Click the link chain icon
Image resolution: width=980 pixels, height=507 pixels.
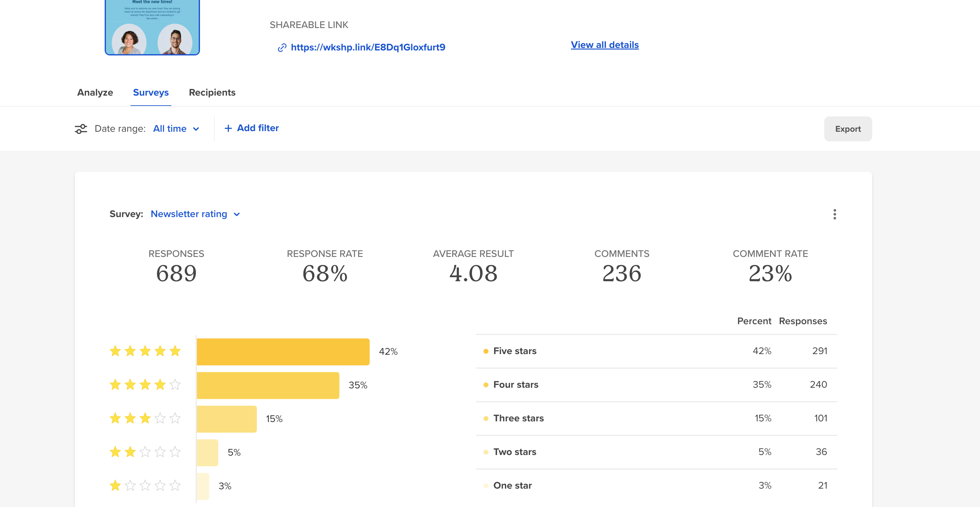282,48
